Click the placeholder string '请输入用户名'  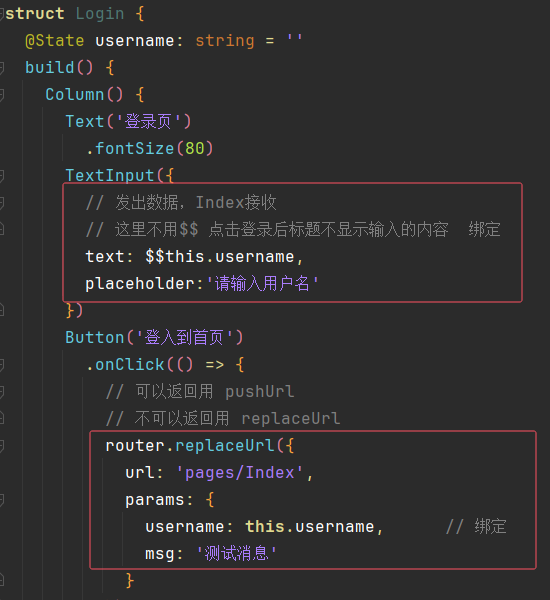click(263, 284)
